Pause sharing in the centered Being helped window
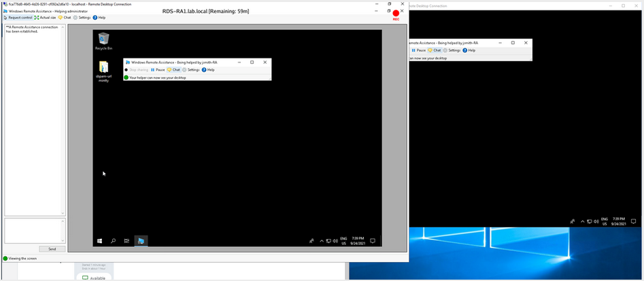 coord(158,69)
